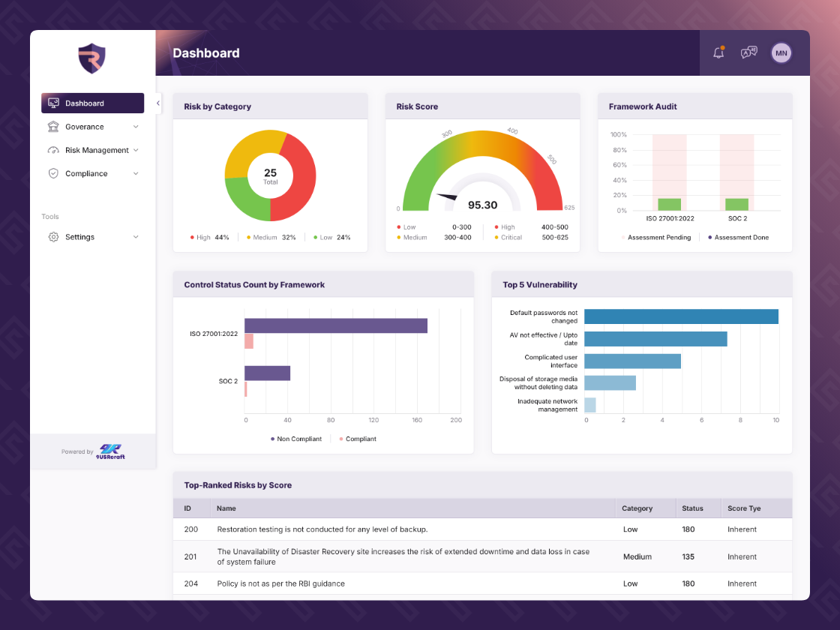Toggle the Low legend in Risk by Category

pos(331,237)
